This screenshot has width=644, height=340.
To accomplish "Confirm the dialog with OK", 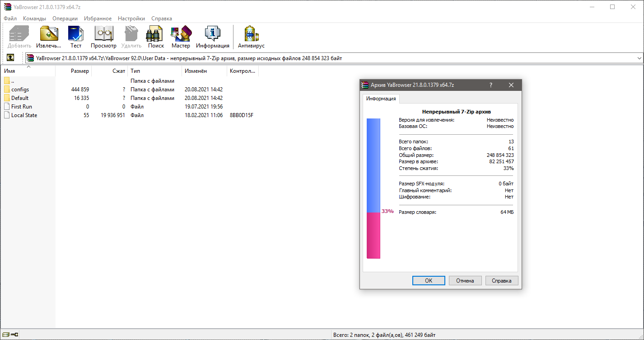I will pyautogui.click(x=429, y=281).
